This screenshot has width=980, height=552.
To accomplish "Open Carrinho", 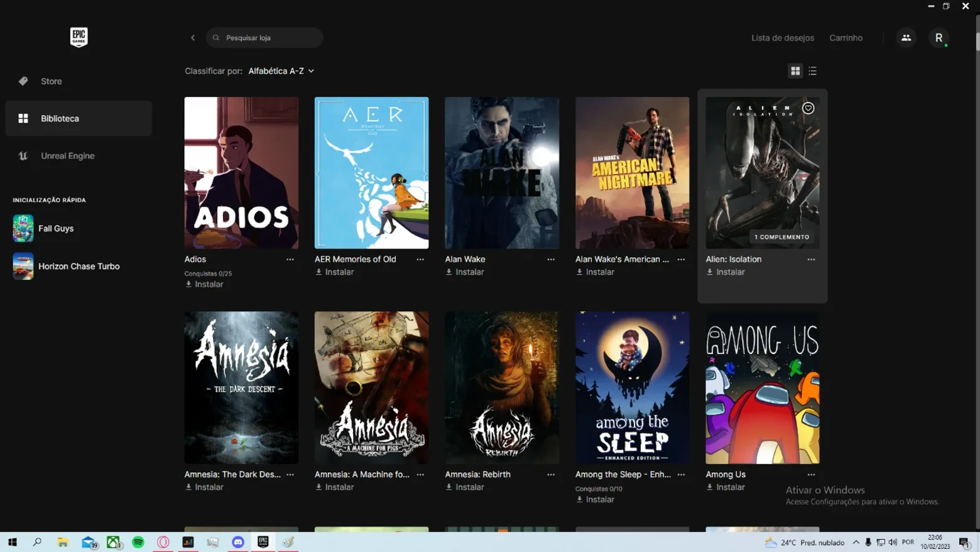I will pos(846,38).
